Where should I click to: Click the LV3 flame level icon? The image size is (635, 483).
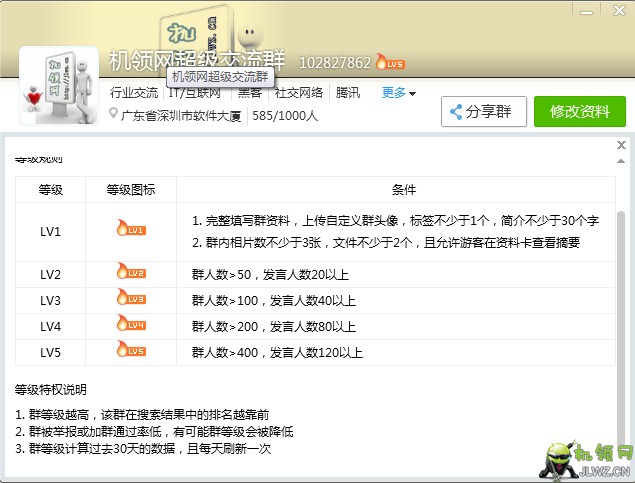tap(131, 297)
